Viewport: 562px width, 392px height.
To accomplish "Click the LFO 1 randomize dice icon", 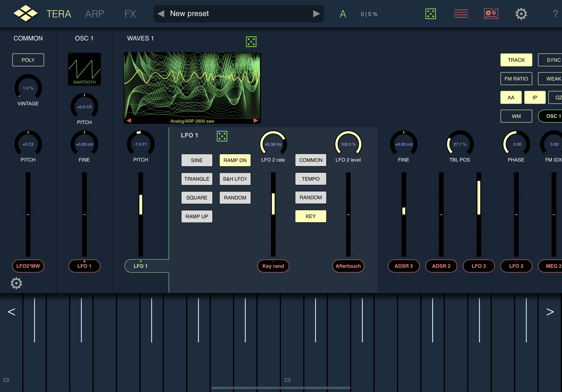I will click(222, 136).
